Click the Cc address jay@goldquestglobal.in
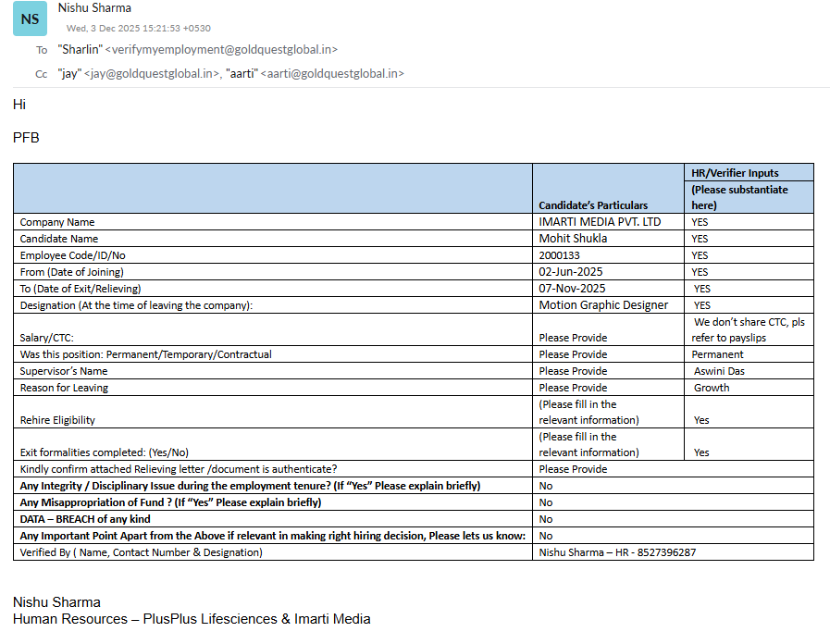 152,73
